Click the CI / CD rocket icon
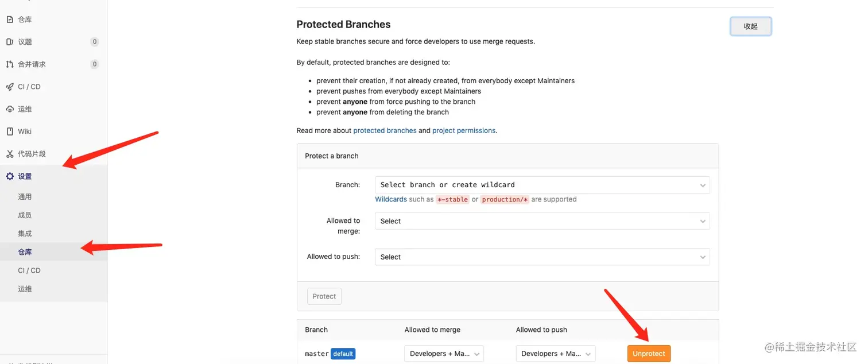Viewport: 868px width, 364px height. [x=10, y=87]
